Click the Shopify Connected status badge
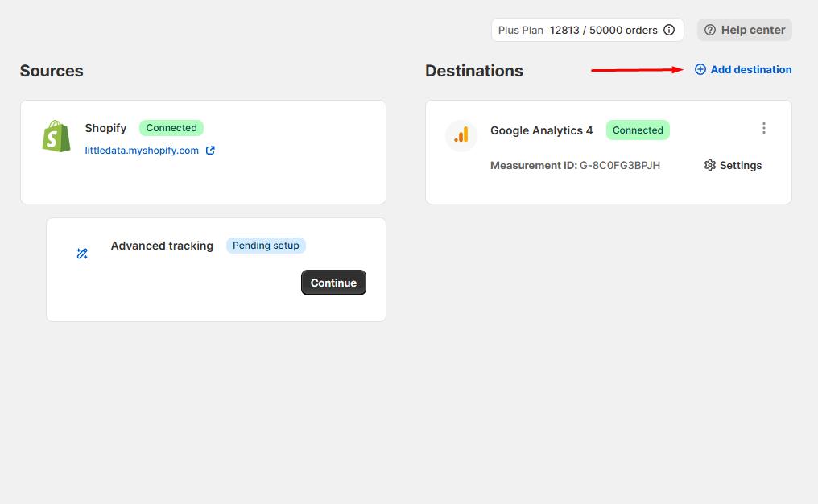 pyautogui.click(x=171, y=128)
